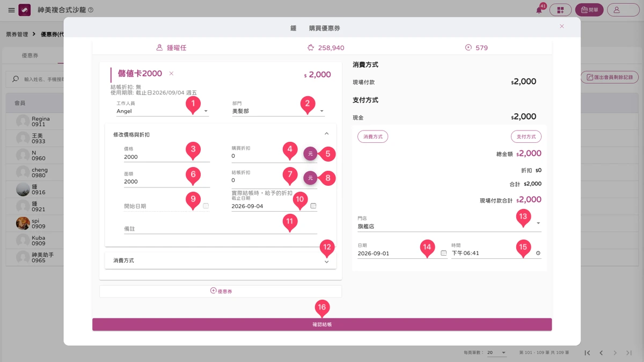This screenshot has height=362, width=644.
Task: Click the salon logo in the header
Action: pyautogui.click(x=25, y=10)
